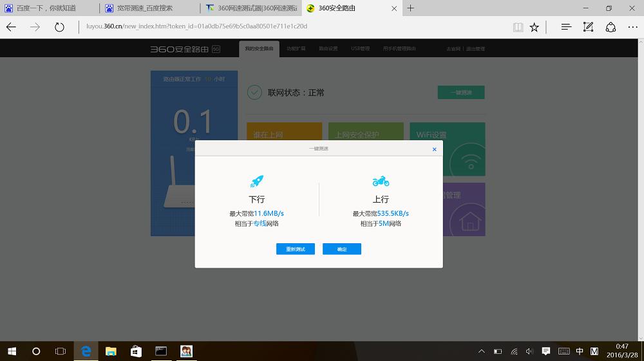Open Task View on the taskbar
644x361 pixels.
(x=61, y=351)
